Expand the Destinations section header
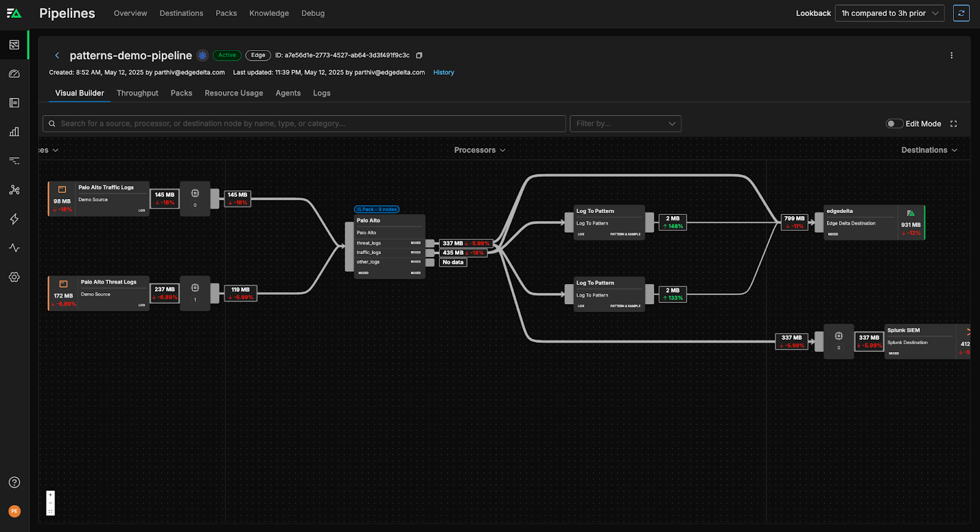The width and height of the screenshot is (980, 532). (929, 150)
